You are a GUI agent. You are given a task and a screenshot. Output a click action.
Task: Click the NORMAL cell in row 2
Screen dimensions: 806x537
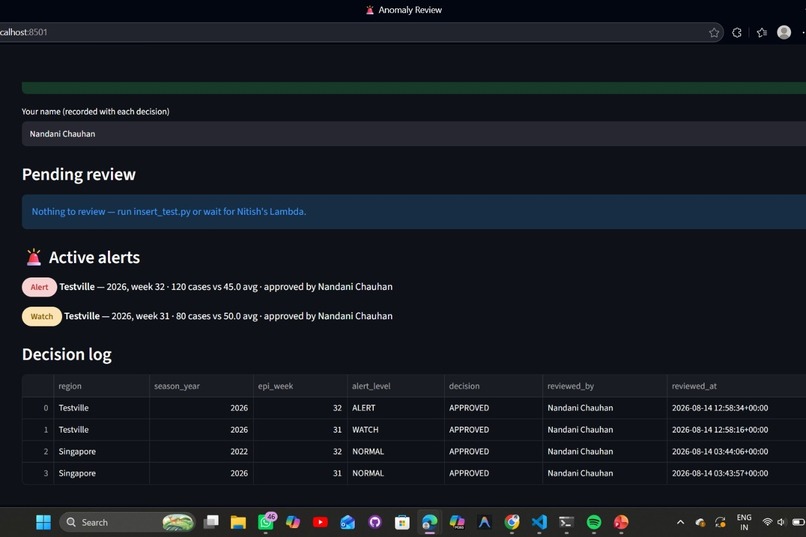coord(396,452)
